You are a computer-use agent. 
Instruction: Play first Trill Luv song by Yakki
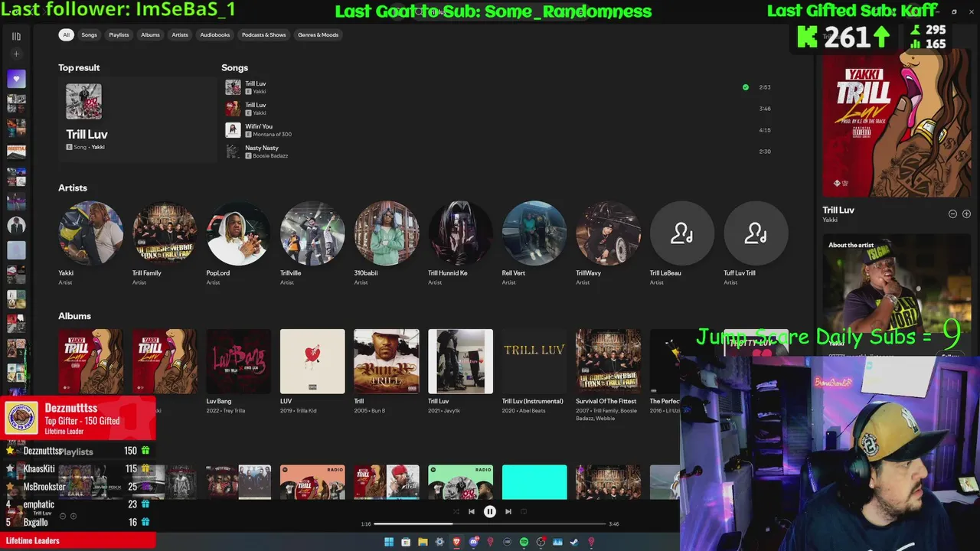tap(233, 87)
